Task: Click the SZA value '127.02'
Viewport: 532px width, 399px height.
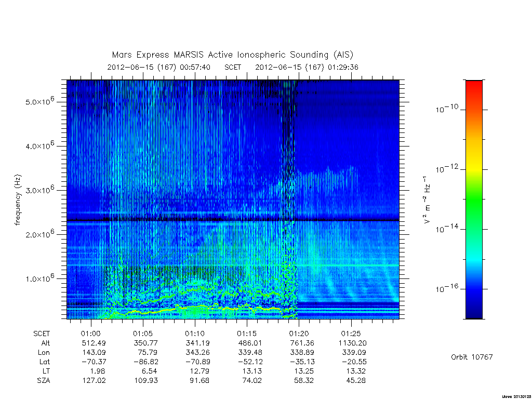Action: pos(94,381)
